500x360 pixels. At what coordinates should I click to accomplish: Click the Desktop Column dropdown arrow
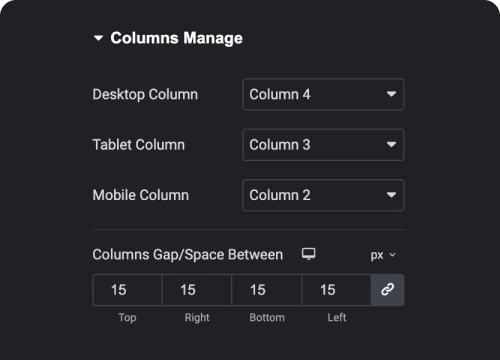click(x=391, y=94)
